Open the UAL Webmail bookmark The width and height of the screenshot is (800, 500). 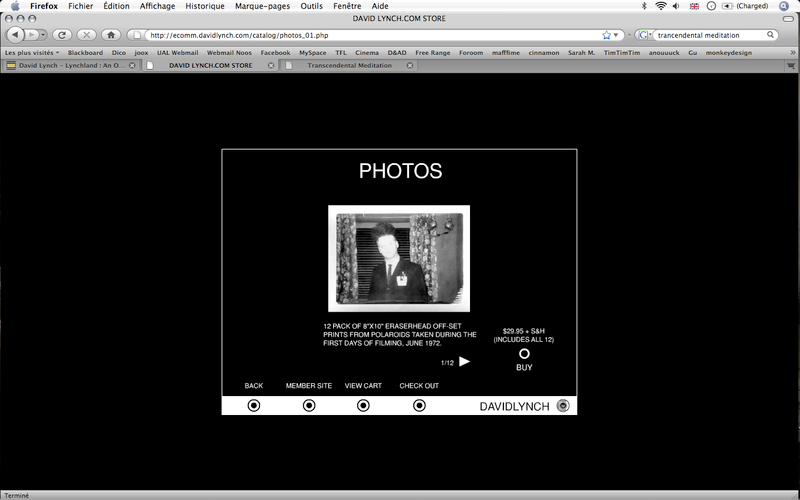coord(177,53)
